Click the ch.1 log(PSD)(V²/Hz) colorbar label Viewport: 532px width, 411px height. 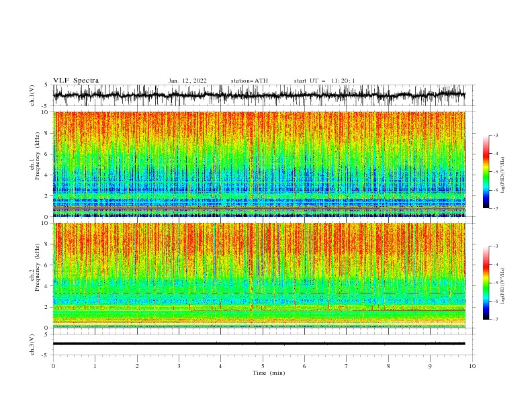pos(502,175)
